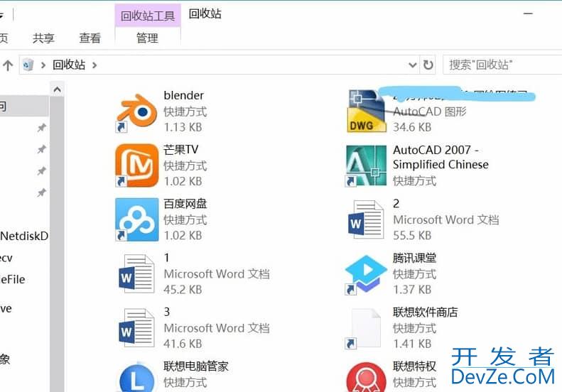Screen dimensions: 562x392
Task: Expand chevron after 回收站 in address bar
Action: pyautogui.click(x=94, y=65)
